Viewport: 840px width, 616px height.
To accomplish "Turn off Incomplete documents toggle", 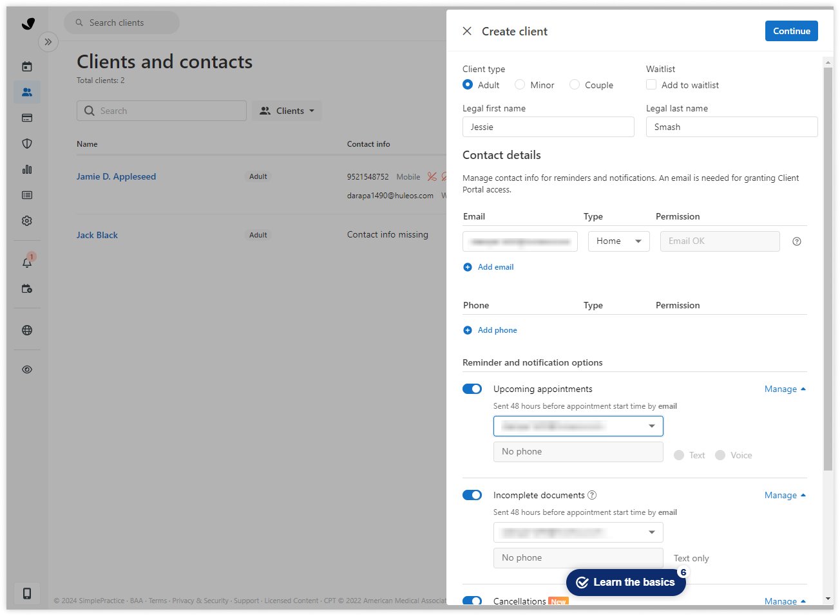I will click(472, 495).
